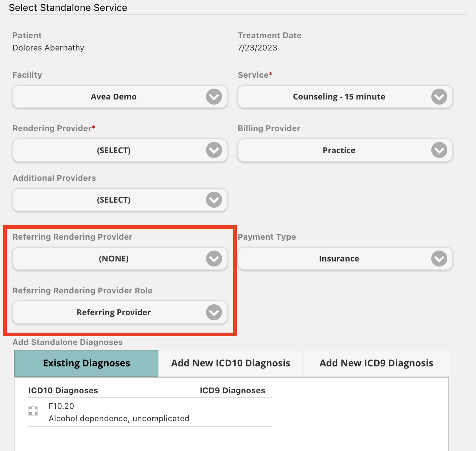Viewport: 476px width, 451px height.
Task: Open the Add New ICD10 Diagnosis tab
Action: coord(230,363)
